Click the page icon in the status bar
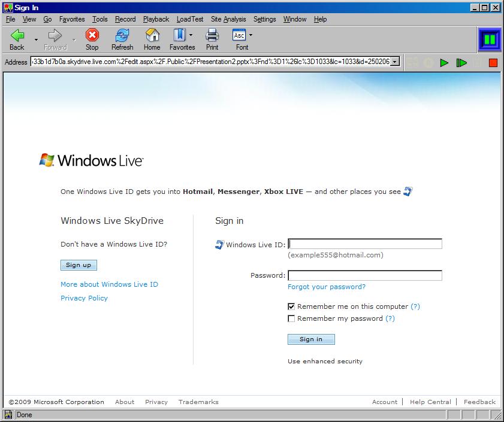 coord(8,415)
